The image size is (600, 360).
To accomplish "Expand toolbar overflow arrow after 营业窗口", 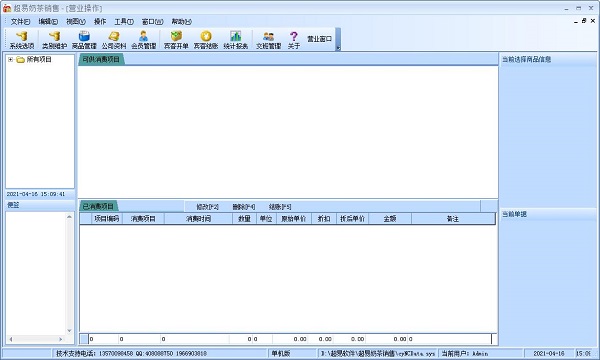I will (x=338, y=48).
